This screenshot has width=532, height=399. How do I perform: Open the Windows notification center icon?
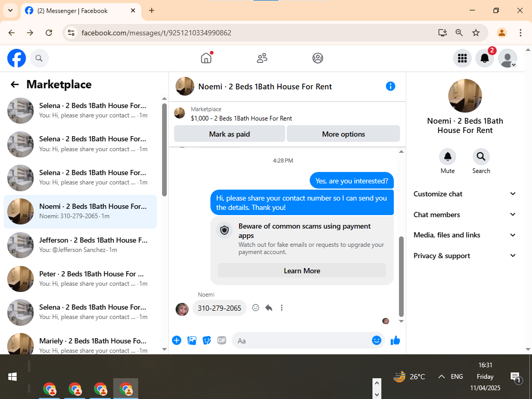(515, 377)
